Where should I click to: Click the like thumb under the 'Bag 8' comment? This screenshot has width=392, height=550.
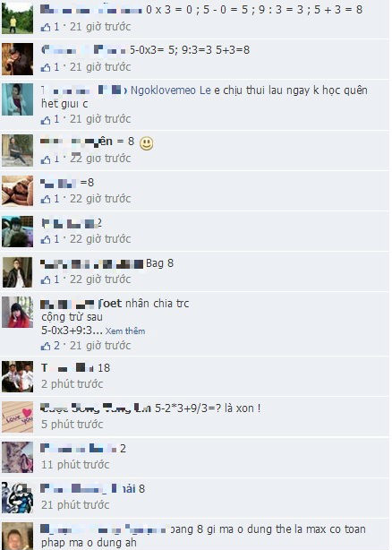pyautogui.click(x=46, y=279)
